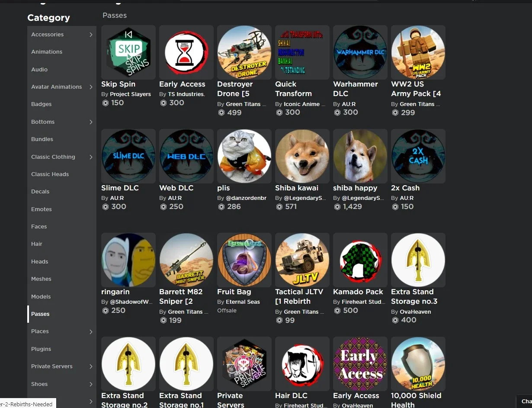Open the Hair DLC pass icon
The width and height of the screenshot is (532, 408).
coord(302,364)
